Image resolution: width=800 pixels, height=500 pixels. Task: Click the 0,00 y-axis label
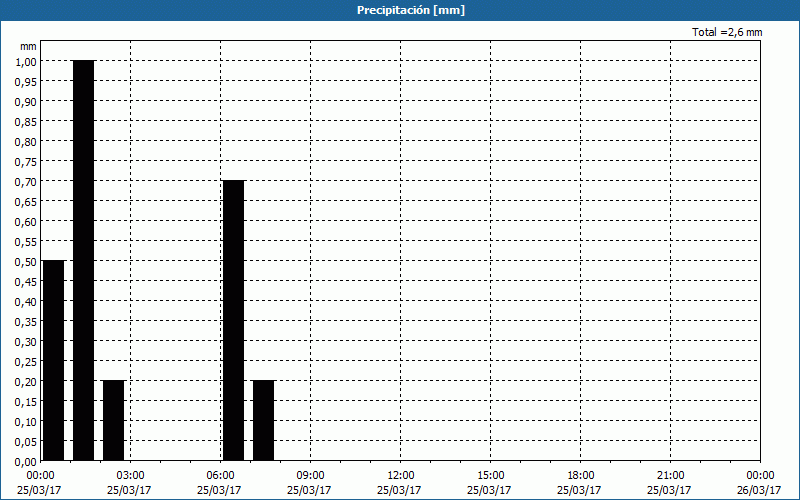click(x=26, y=461)
